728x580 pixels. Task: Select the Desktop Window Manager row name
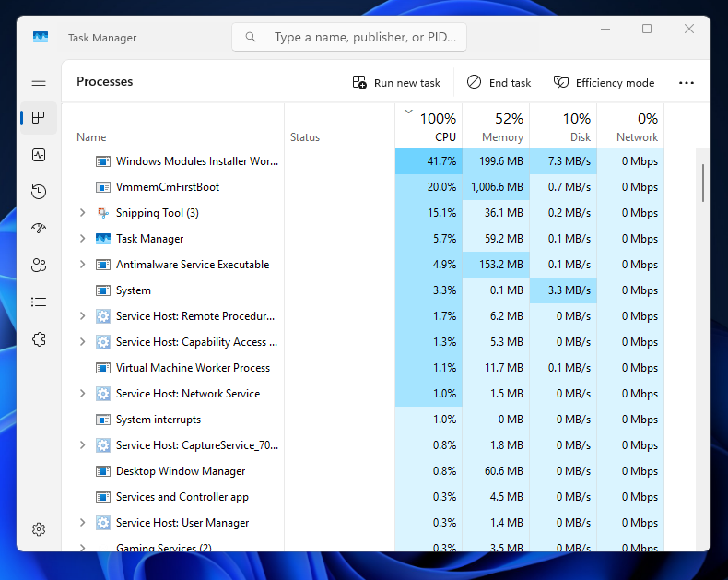pyautogui.click(x=180, y=471)
